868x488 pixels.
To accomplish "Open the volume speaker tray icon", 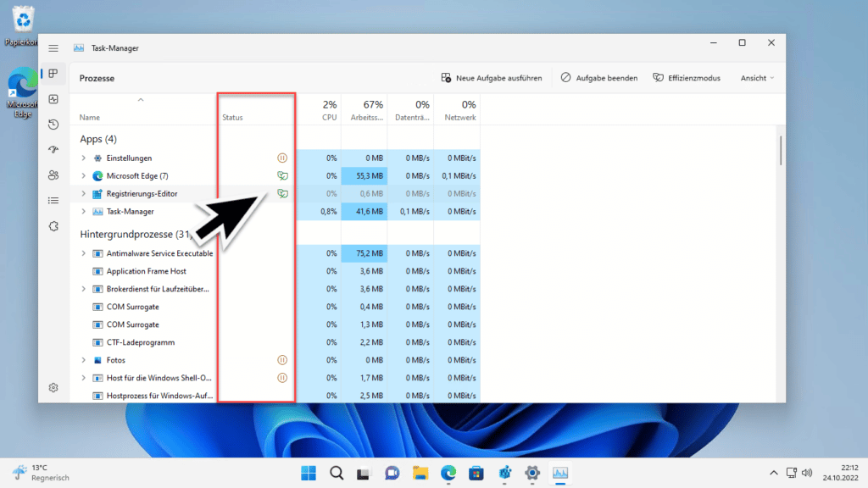I will 807,473.
